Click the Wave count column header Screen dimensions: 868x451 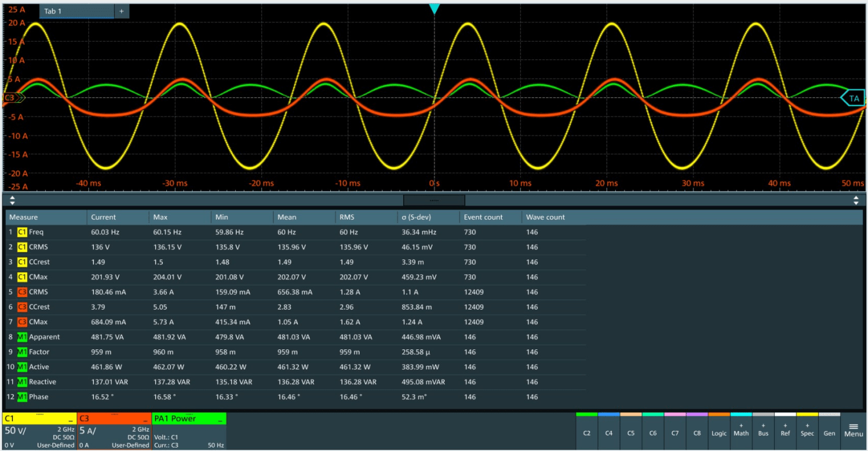click(x=554, y=217)
